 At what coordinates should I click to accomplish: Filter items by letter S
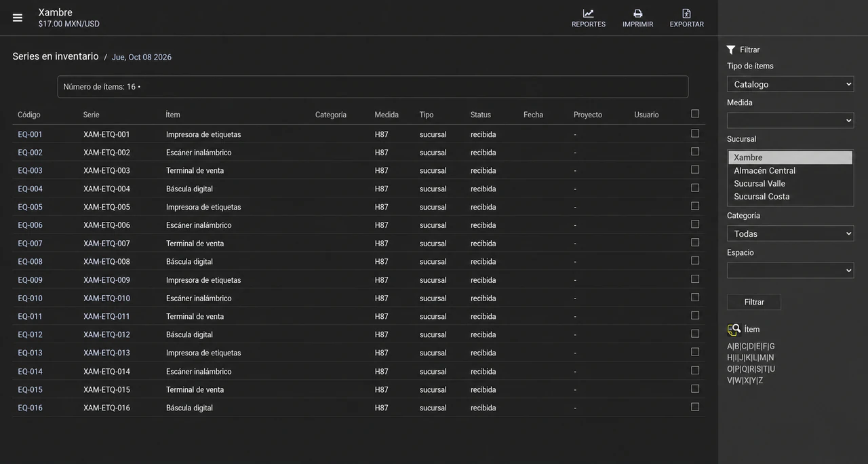(759, 369)
